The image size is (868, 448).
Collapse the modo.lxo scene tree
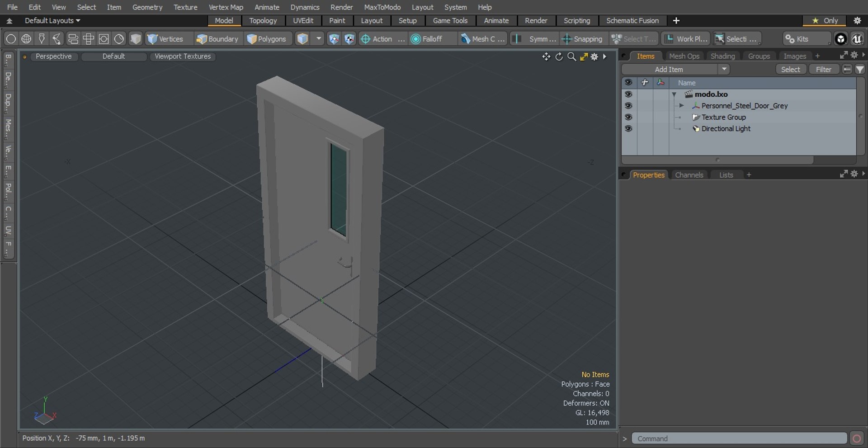(x=674, y=94)
